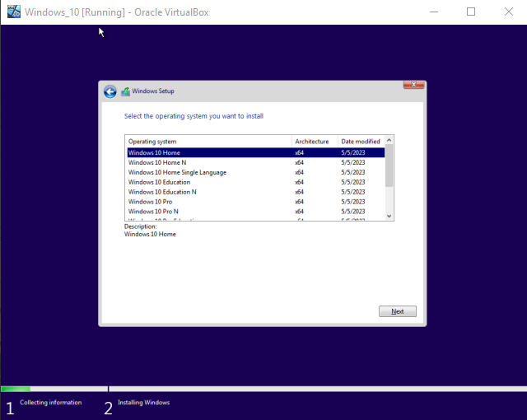Click the Next button
Viewport: 527px width, 420px height.
[x=398, y=311]
